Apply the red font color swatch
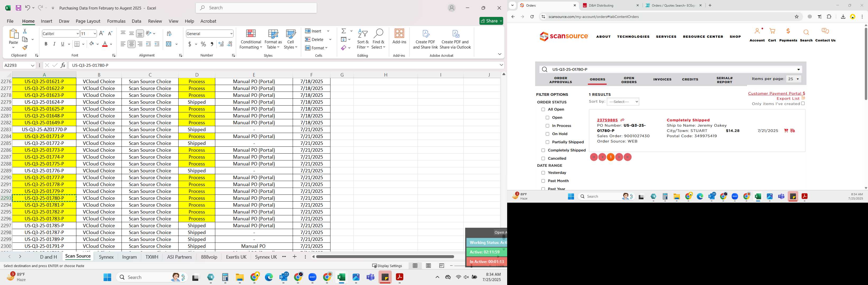 [105, 44]
